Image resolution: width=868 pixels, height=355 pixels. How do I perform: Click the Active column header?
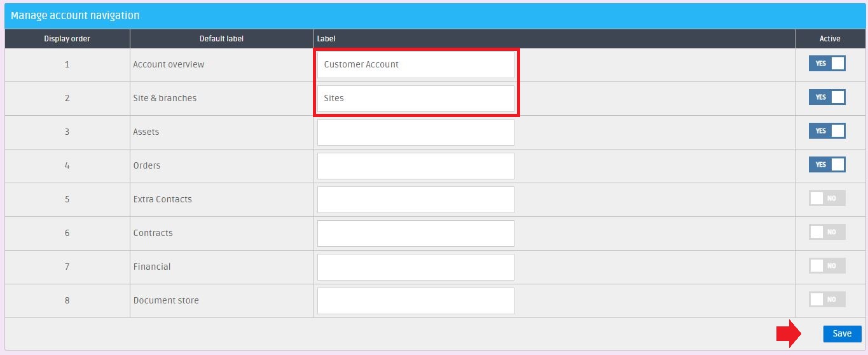tap(830, 39)
